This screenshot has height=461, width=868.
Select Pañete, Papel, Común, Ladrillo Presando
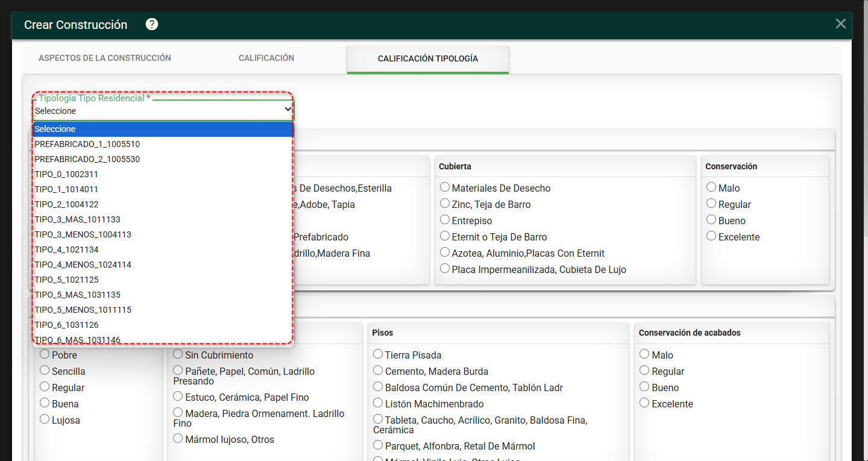178,371
